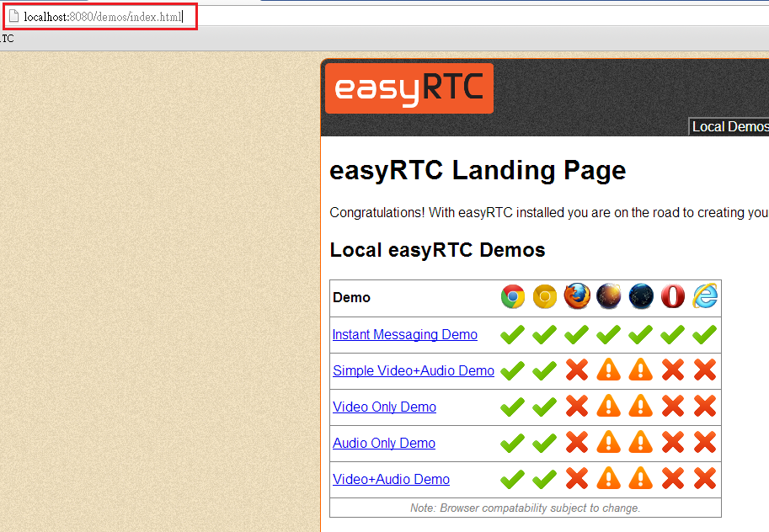Click Internet Explorer checkmark in Instant Messaging row
The image size is (769, 532).
click(705, 334)
